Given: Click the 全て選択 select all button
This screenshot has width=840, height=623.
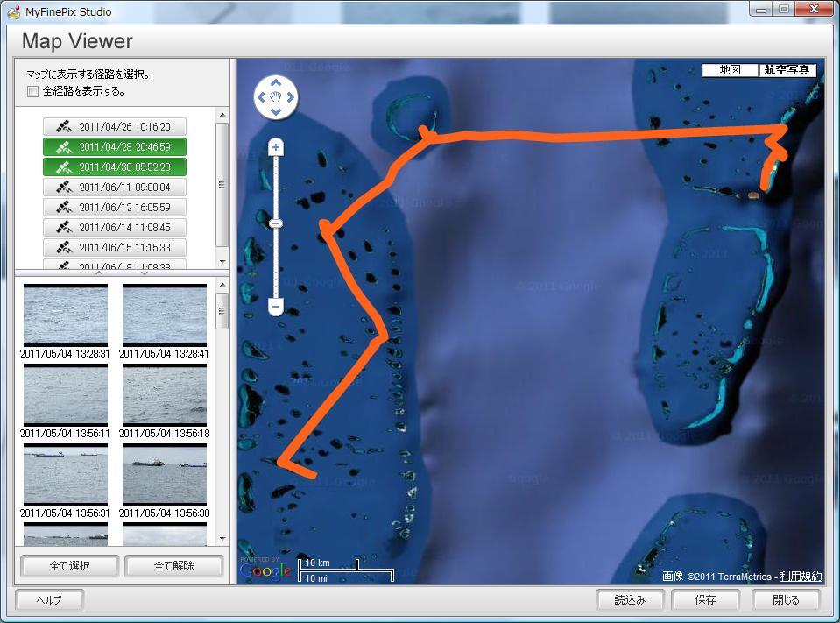Looking at the screenshot, I should [70, 566].
